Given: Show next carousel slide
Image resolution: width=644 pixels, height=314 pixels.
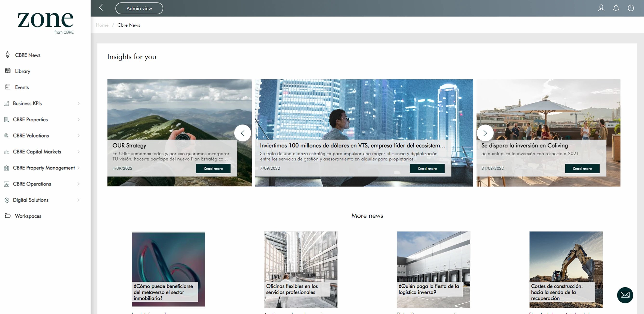Looking at the screenshot, I should tap(485, 133).
